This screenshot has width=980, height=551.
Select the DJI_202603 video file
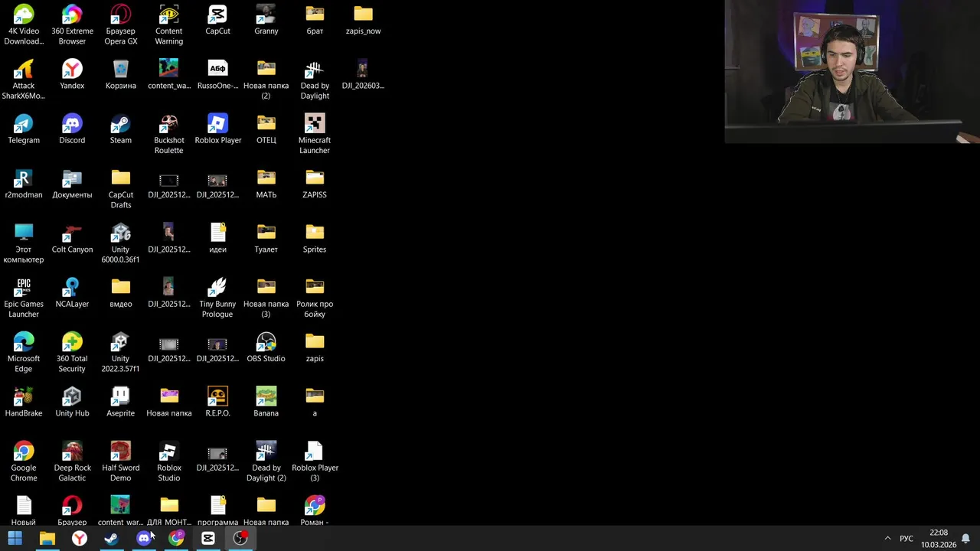tap(363, 74)
